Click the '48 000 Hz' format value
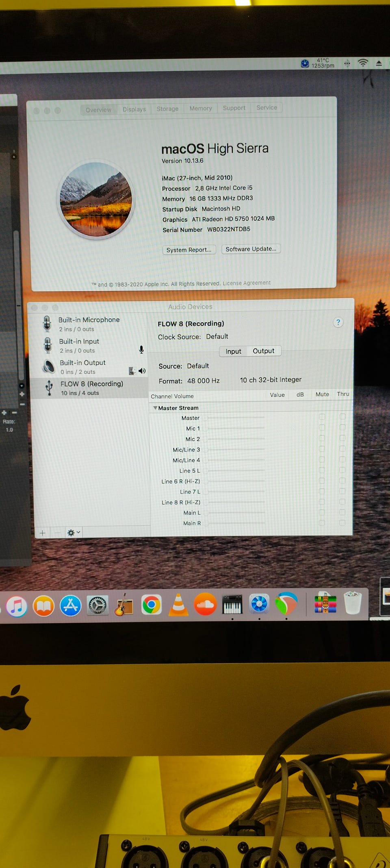Viewport: 390px width, 868px height. (x=204, y=381)
